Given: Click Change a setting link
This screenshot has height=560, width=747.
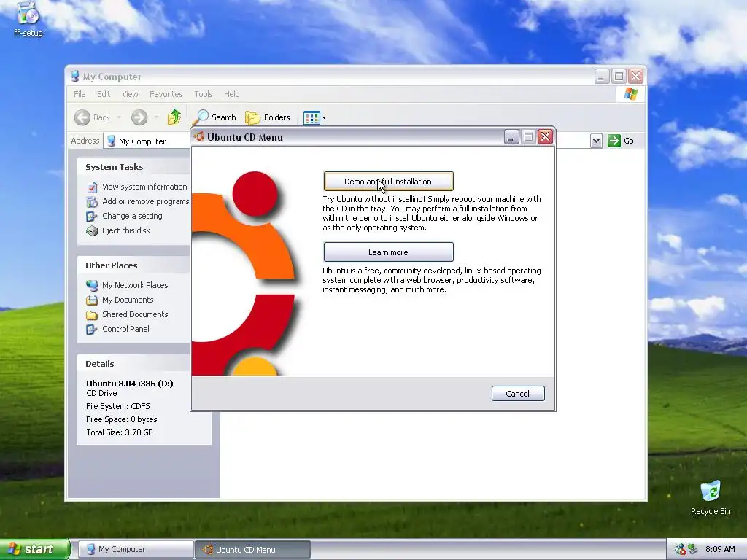Looking at the screenshot, I should point(132,216).
